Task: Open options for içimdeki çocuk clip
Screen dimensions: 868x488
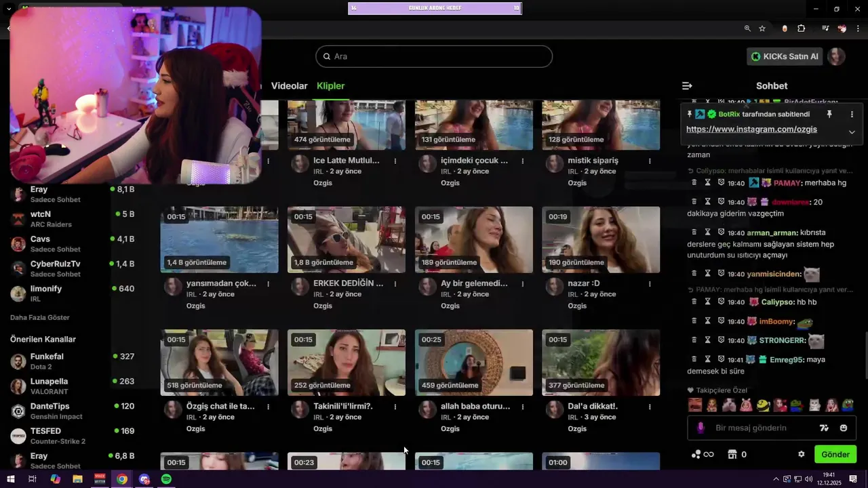Action: (523, 161)
